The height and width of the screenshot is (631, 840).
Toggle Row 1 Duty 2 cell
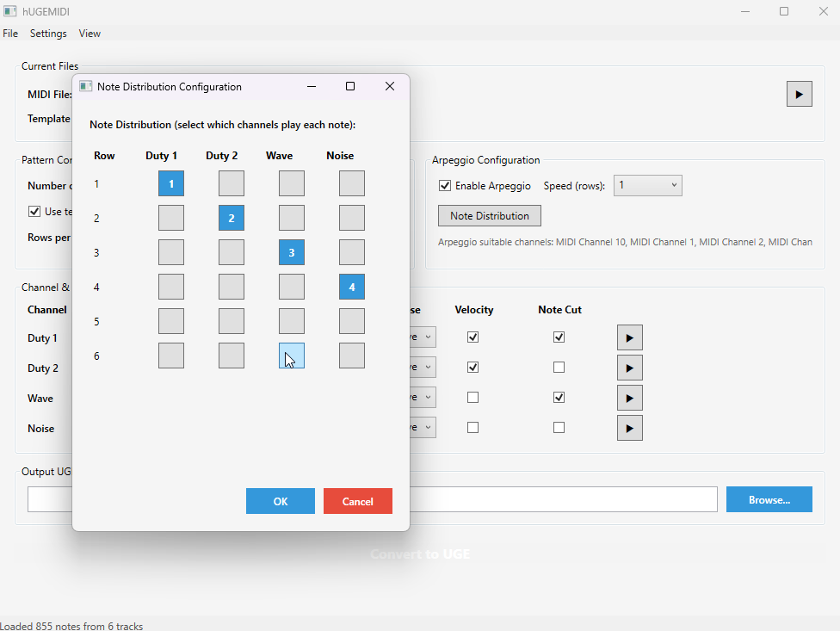point(232,183)
